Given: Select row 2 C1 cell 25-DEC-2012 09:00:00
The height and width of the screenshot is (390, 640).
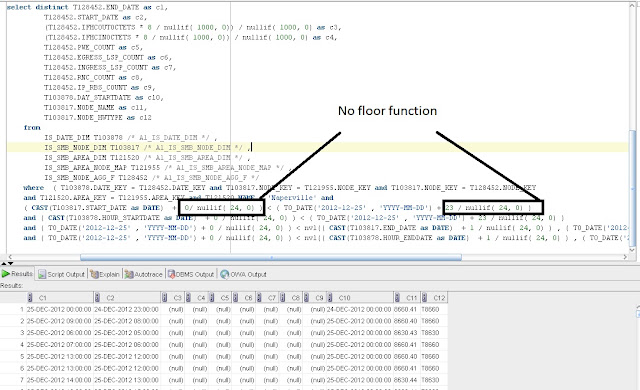Looking at the screenshot, I should (59, 321).
